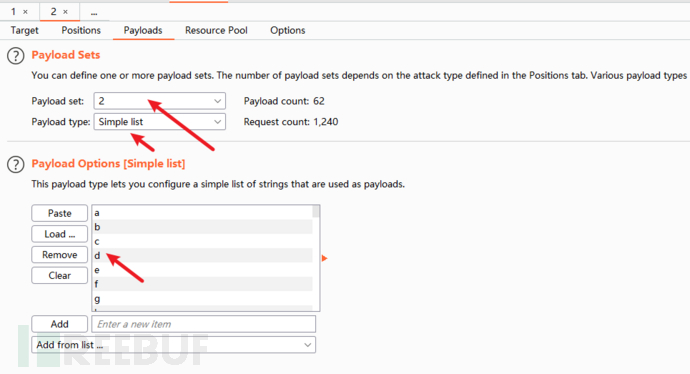Open help for Payload Options section

click(x=16, y=165)
